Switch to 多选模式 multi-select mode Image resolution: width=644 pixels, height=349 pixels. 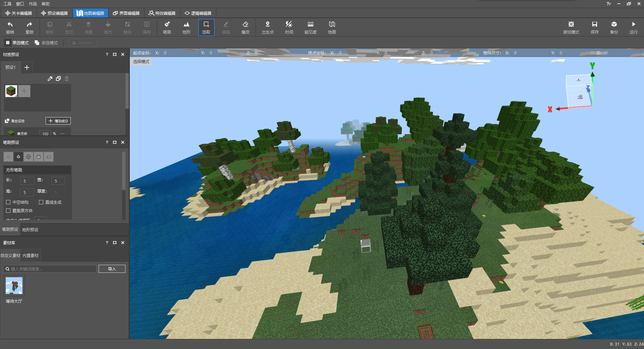[x=46, y=43]
